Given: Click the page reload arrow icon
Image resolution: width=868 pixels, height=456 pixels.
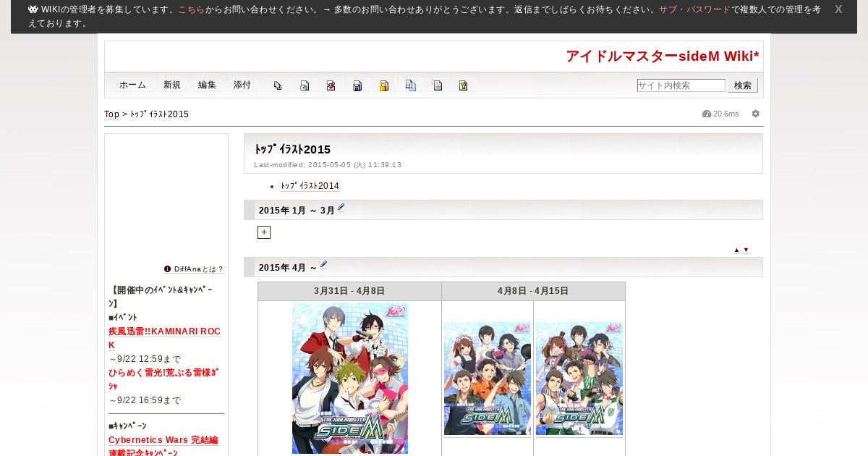Looking at the screenshot, I should pyautogui.click(x=305, y=85).
